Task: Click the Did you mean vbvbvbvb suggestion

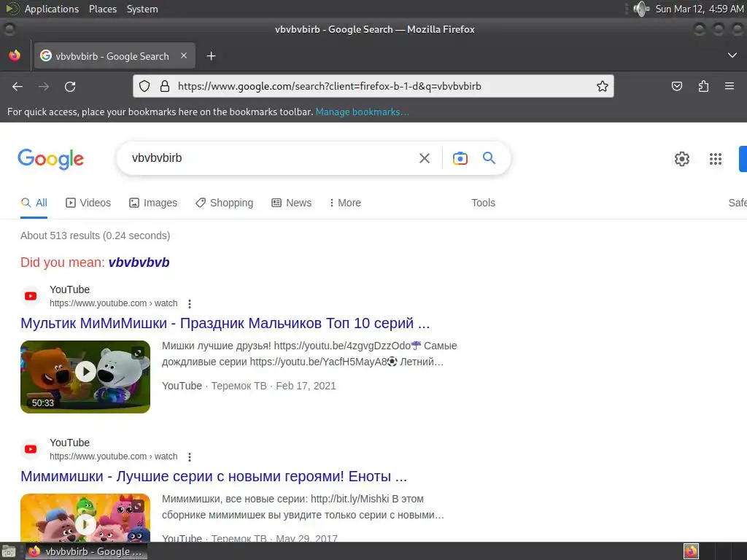Action: coord(139,262)
